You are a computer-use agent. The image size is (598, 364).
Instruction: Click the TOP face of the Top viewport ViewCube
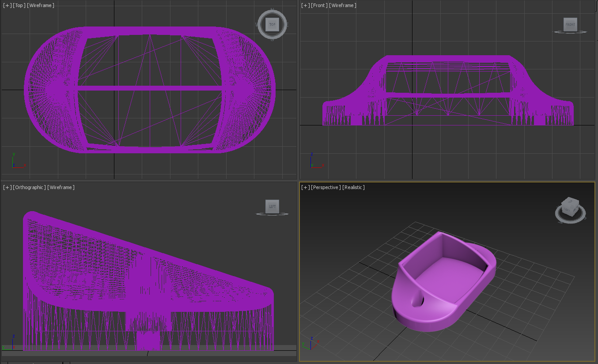tap(272, 24)
